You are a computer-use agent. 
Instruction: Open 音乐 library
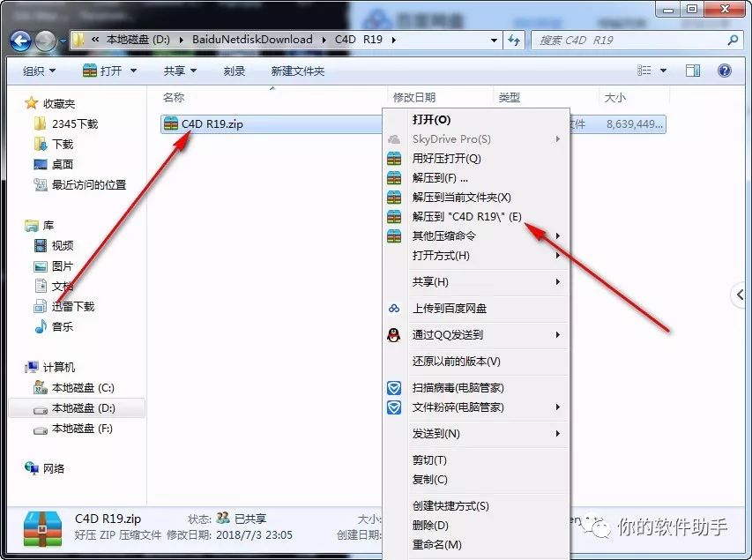tap(54, 327)
